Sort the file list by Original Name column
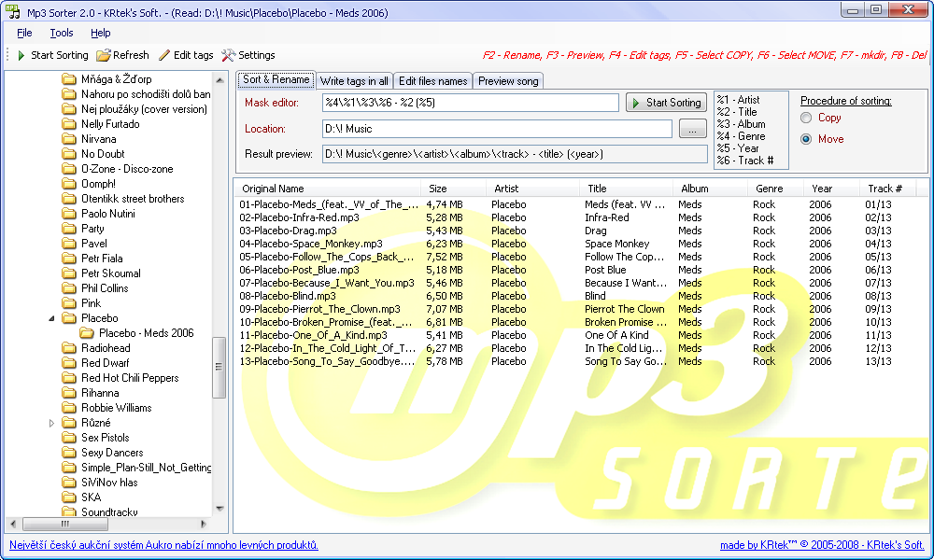The image size is (934, 560). click(x=328, y=189)
